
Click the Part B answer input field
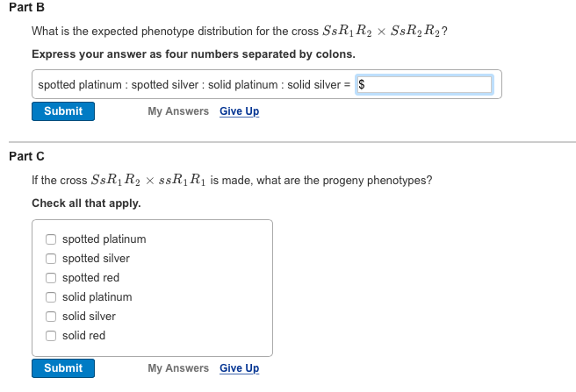[x=427, y=85]
